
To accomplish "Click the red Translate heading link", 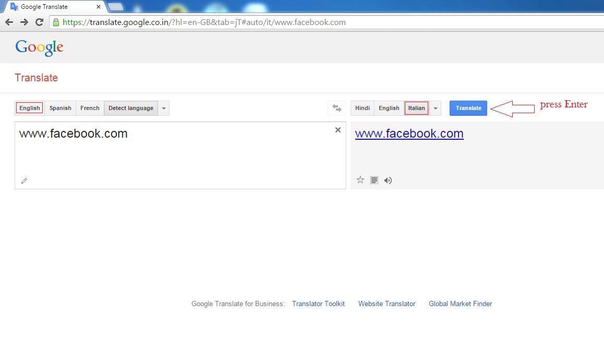I will coord(36,78).
